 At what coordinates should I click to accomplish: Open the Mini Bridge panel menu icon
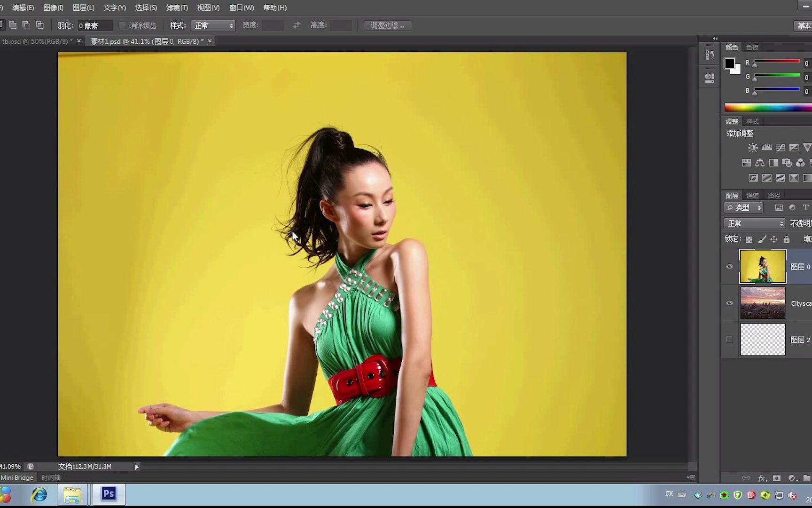[690, 477]
